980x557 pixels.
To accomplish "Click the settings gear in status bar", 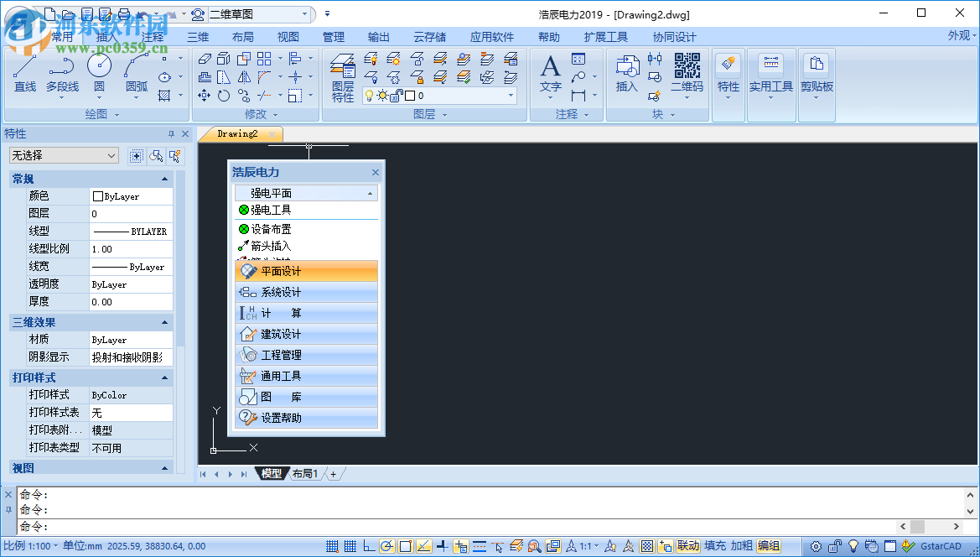I will point(817,546).
